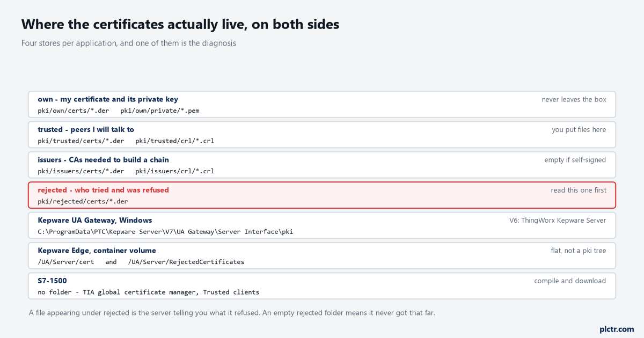This screenshot has height=338, width=644.
Task: Select the path "pki/issuers/certs/*.der"
Action: pos(81,172)
